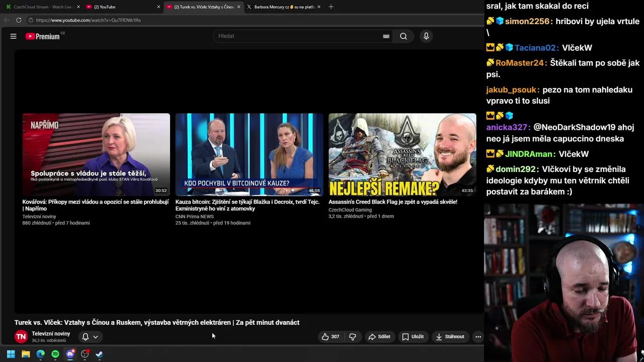Close the (2) YouTube tab

pyautogui.click(x=158, y=7)
